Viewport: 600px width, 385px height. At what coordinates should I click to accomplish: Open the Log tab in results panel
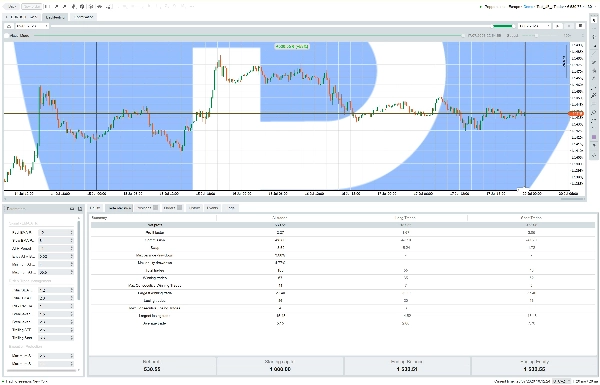point(230,208)
